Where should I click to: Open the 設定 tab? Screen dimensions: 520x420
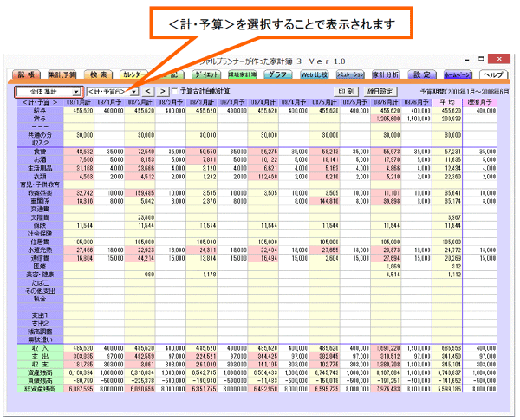[422, 74]
